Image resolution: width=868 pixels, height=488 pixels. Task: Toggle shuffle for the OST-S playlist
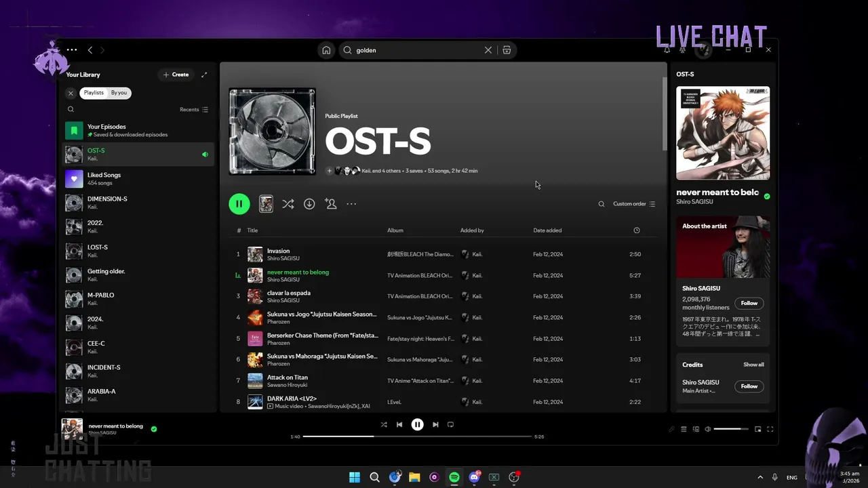tap(288, 204)
